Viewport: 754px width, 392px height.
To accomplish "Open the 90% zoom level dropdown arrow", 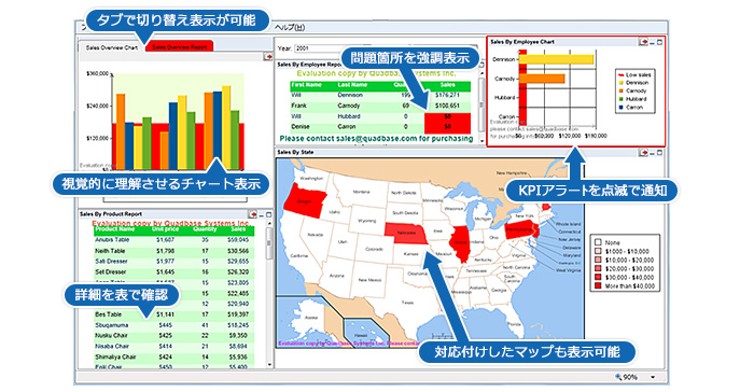I will 653,378.
